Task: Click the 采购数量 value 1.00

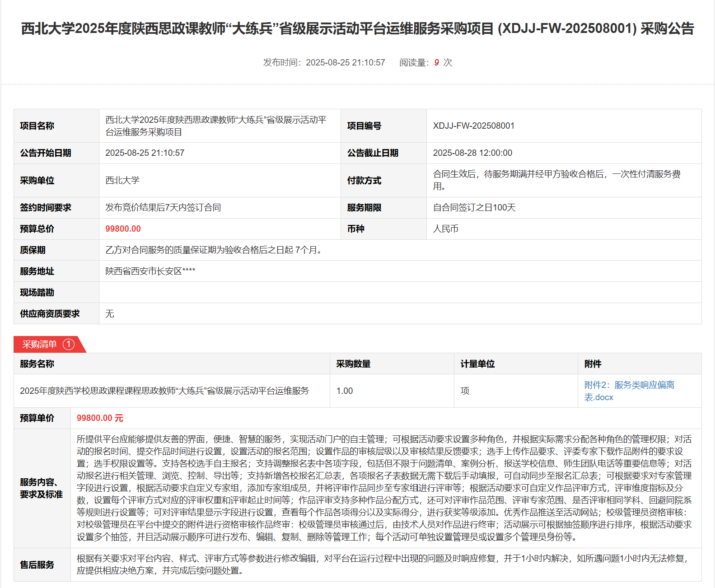Action: point(344,391)
